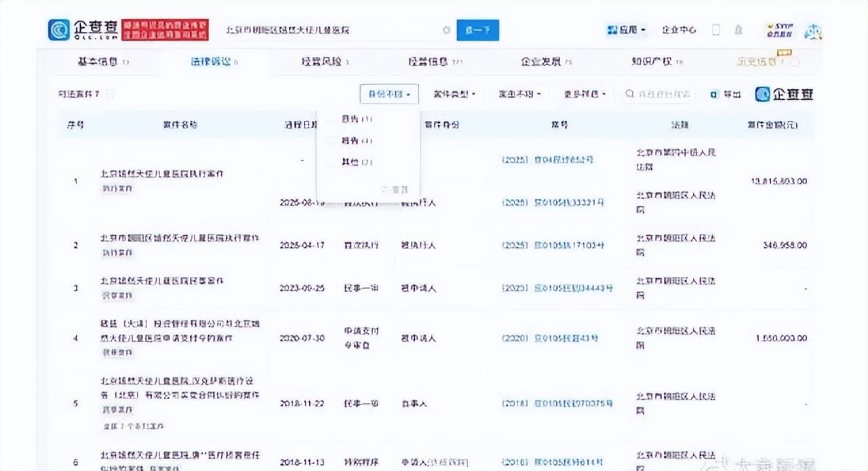Viewport: 868px width, 471px height.
Task: Switch to the 经营信息 tab
Action: point(435,62)
